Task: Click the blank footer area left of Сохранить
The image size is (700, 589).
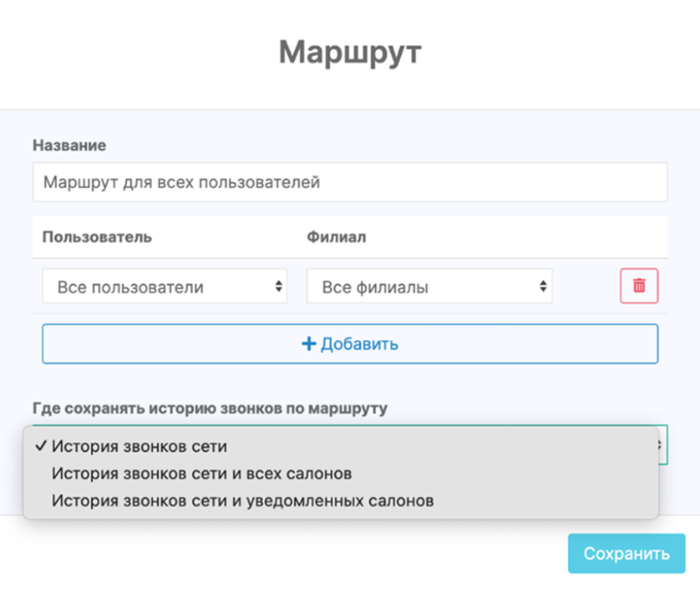Action: 284,553
